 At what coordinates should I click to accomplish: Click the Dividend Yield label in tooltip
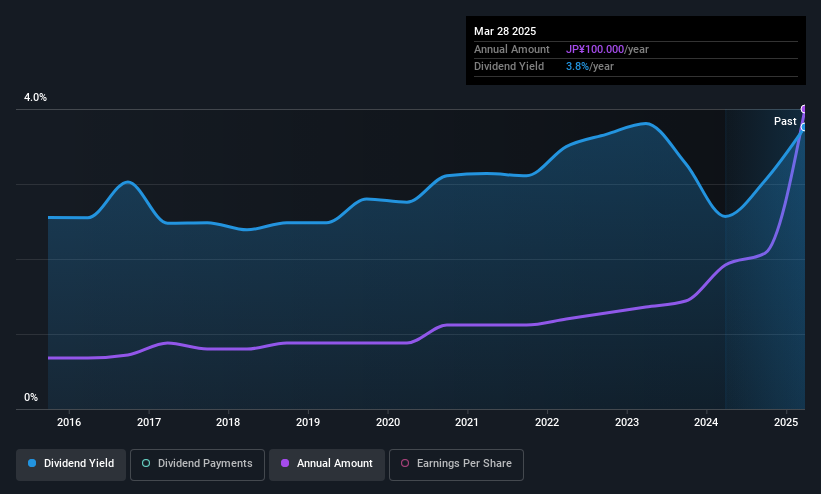(x=509, y=67)
